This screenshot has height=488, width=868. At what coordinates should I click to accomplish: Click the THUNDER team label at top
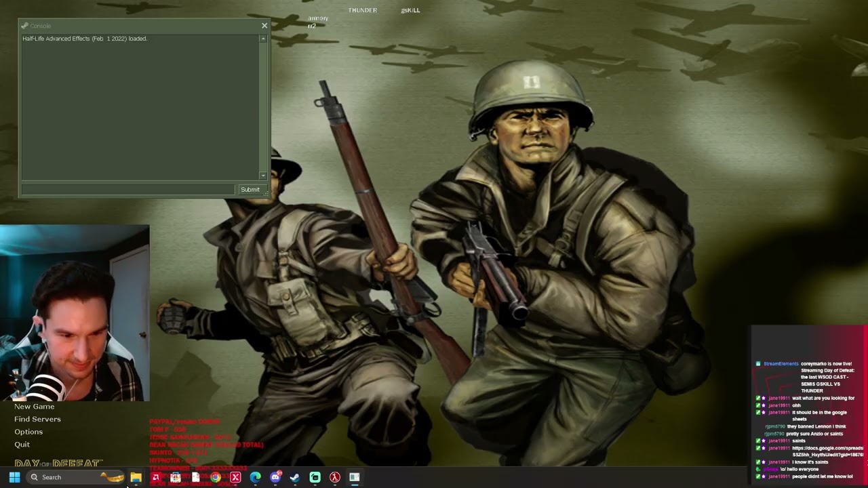[363, 10]
